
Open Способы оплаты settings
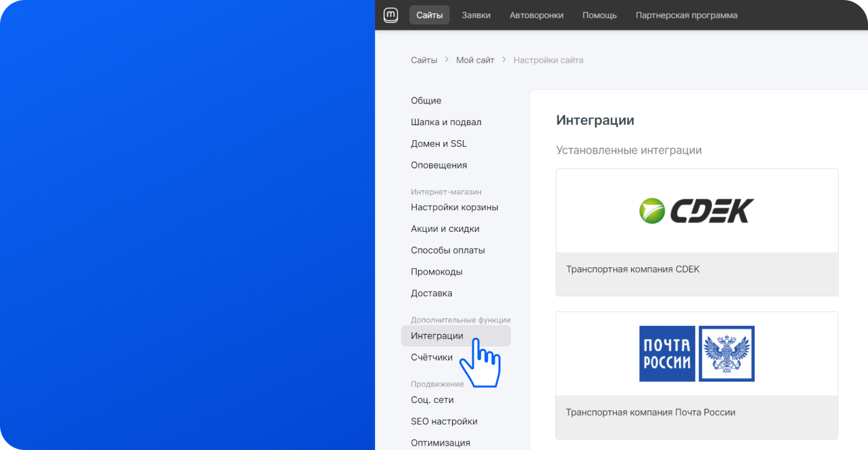(448, 250)
